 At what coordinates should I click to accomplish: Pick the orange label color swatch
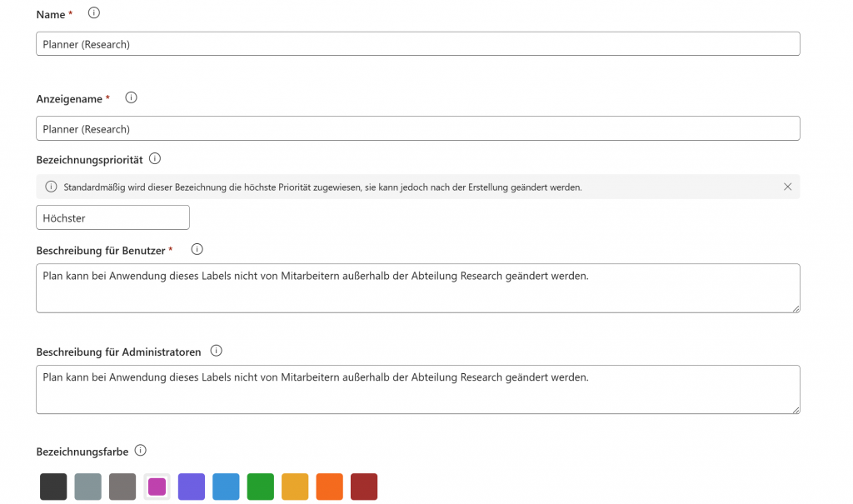pyautogui.click(x=330, y=487)
